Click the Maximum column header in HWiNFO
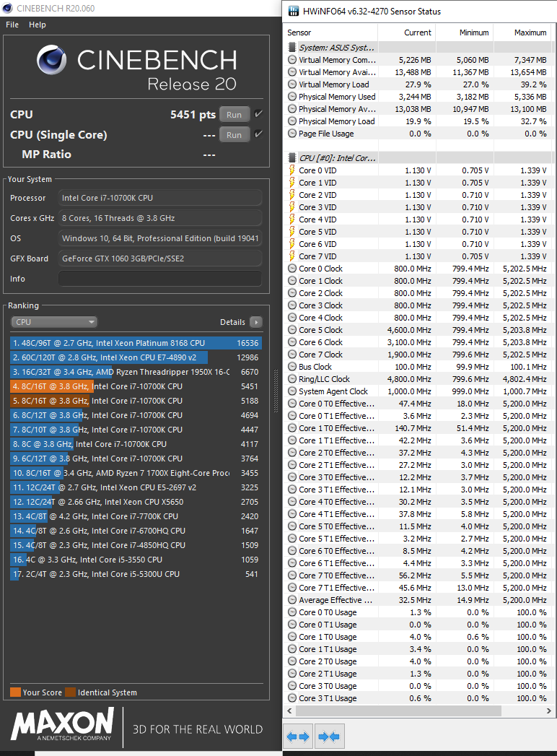 [x=523, y=32]
